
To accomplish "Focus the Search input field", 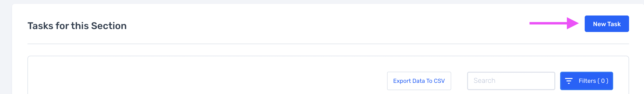I will [x=511, y=81].
